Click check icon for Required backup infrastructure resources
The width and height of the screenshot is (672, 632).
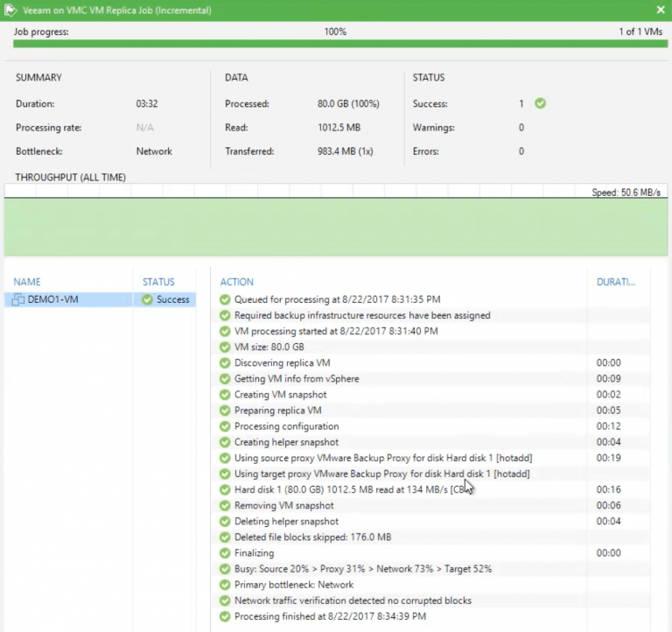225,315
